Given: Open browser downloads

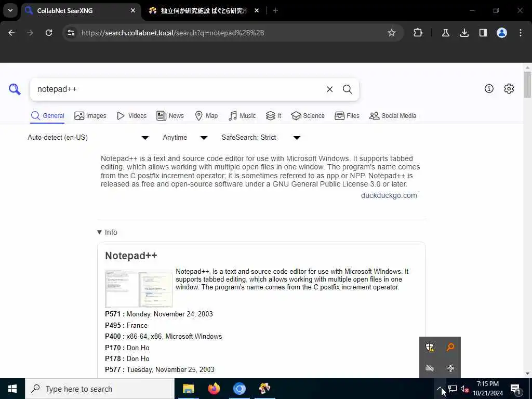Looking at the screenshot, I should (x=464, y=33).
